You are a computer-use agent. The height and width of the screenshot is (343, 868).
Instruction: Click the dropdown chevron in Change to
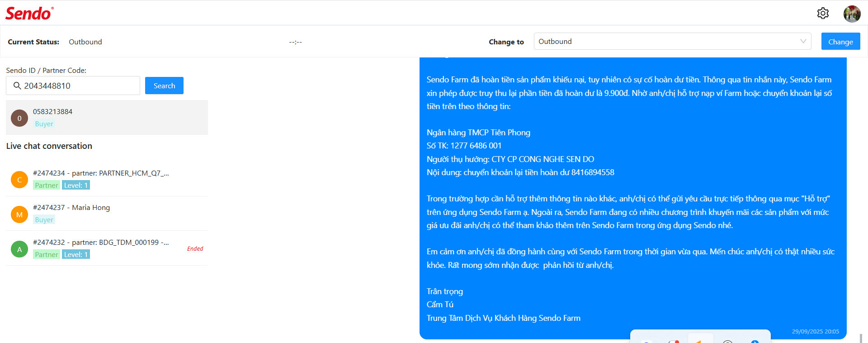point(803,41)
